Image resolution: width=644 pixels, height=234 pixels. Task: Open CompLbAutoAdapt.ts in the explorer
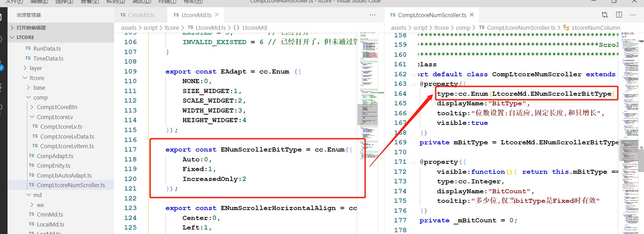click(x=64, y=175)
